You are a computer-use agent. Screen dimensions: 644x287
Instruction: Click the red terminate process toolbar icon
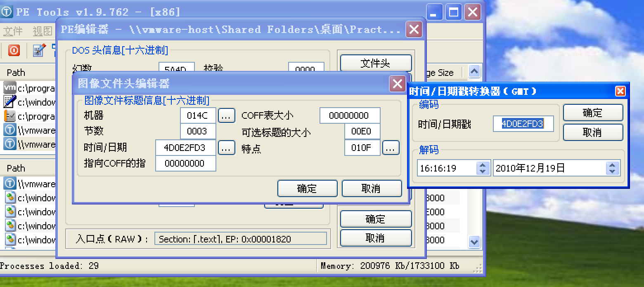[14, 50]
